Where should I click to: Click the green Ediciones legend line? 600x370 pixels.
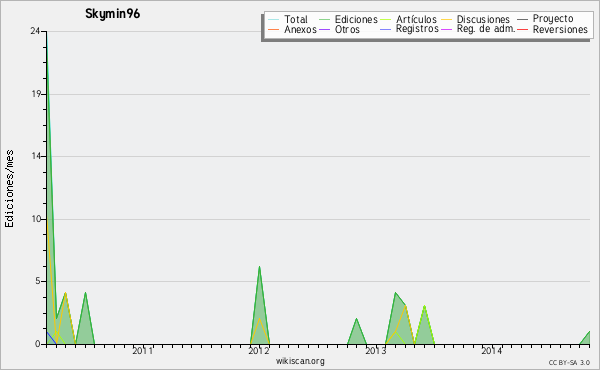[x=324, y=19]
